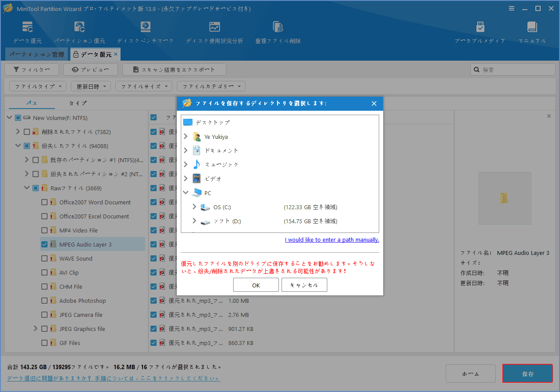Click the フィルター button
Image resolution: width=560 pixels, height=392 pixels.
click(x=31, y=69)
